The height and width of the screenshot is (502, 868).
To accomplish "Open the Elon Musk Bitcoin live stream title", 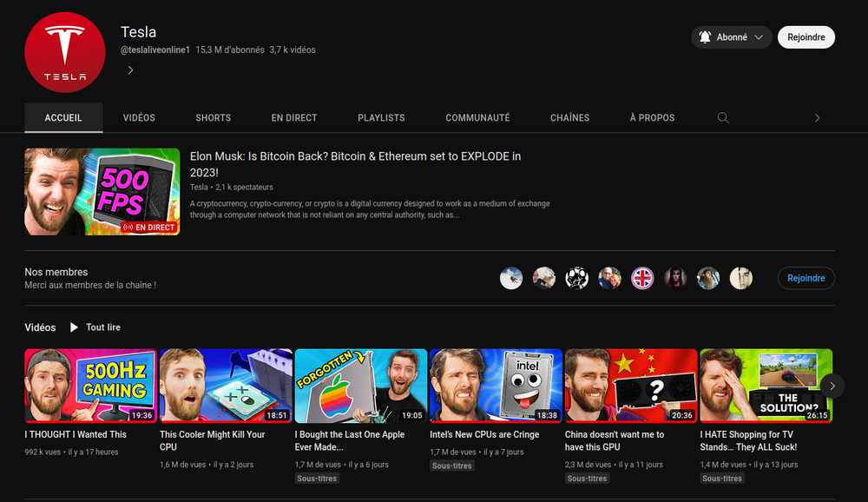I will click(x=355, y=164).
